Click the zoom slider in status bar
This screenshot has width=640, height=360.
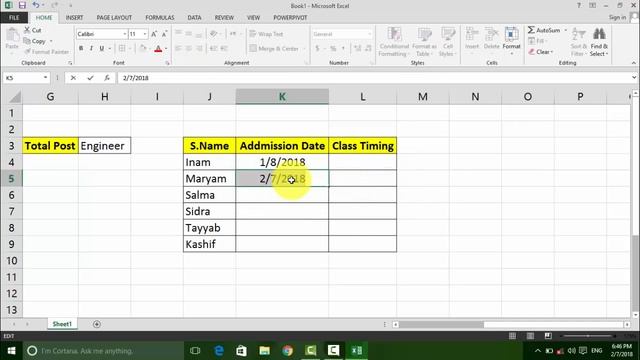click(588, 336)
